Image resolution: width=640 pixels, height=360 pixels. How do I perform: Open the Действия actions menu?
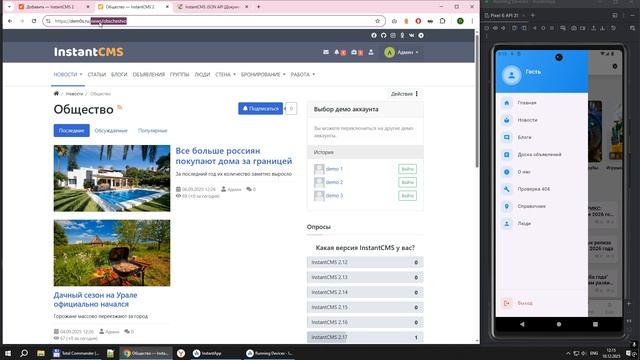coord(404,94)
